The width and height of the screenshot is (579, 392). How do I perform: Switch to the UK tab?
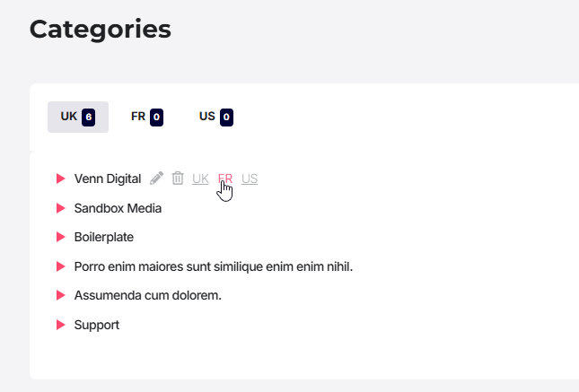tap(78, 117)
